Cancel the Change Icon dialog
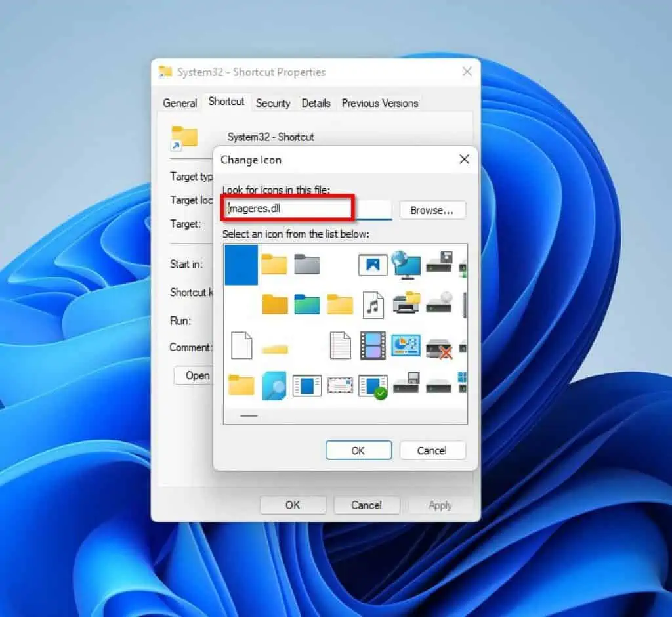This screenshot has width=672, height=617. tap(432, 450)
